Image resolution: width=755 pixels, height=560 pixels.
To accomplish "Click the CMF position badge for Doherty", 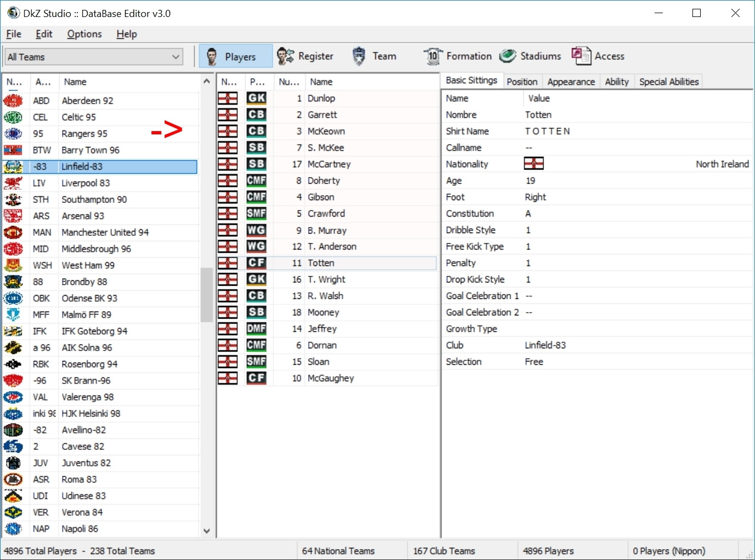I will [256, 180].
